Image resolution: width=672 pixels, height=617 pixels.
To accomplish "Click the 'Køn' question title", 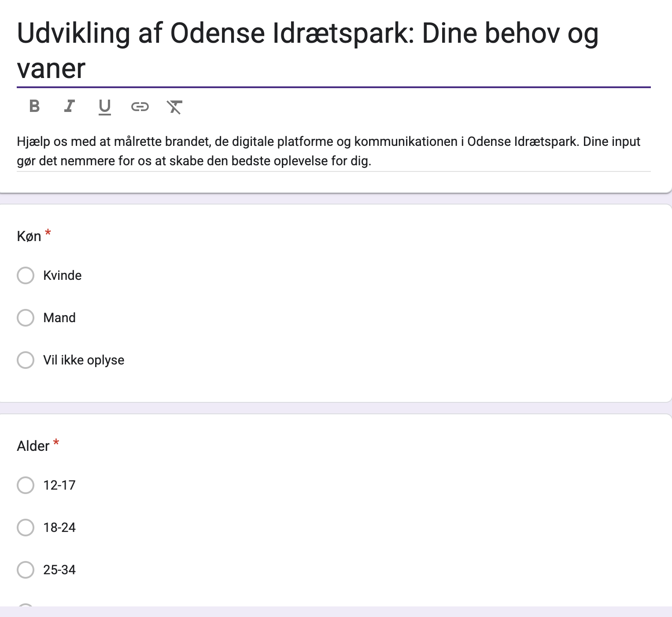I will (x=29, y=237).
